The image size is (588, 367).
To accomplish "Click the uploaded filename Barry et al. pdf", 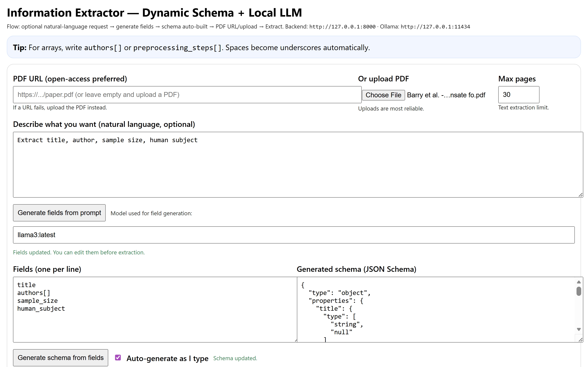I will tap(446, 95).
